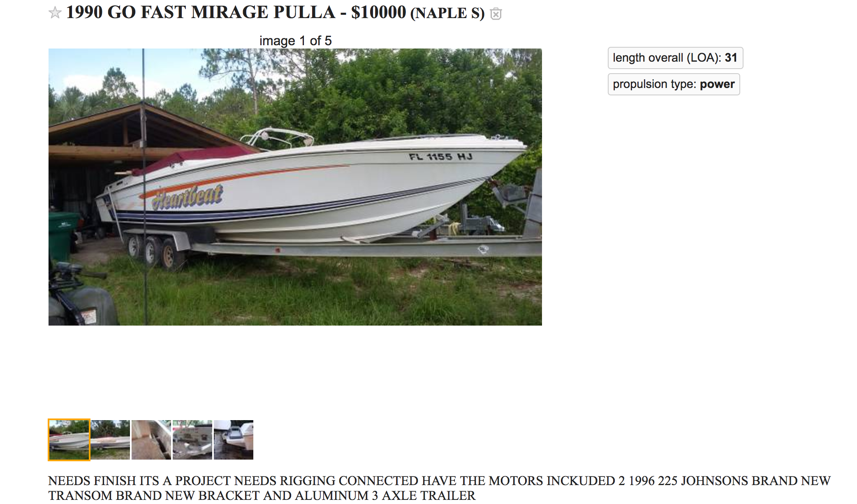The image size is (857, 504).
Task: Open the second thumbnail of the boat
Action: coord(110,440)
